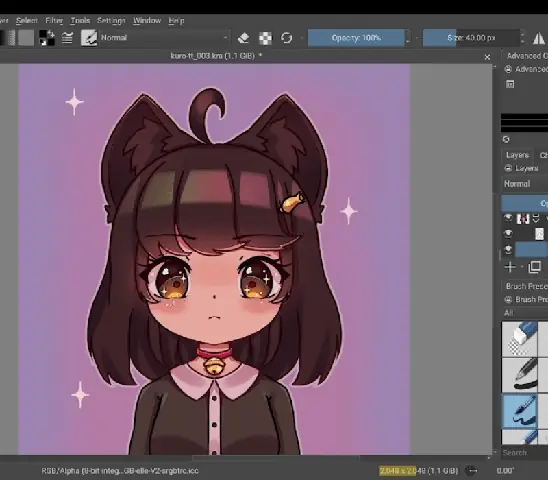Toggle the horizontal mirror tool icon

[x=539, y=38]
